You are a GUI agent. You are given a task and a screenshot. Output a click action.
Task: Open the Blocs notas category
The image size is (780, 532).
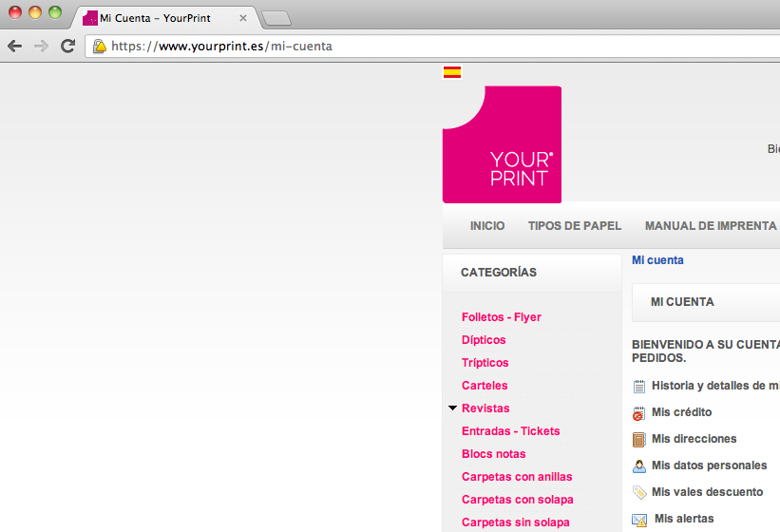point(493,454)
